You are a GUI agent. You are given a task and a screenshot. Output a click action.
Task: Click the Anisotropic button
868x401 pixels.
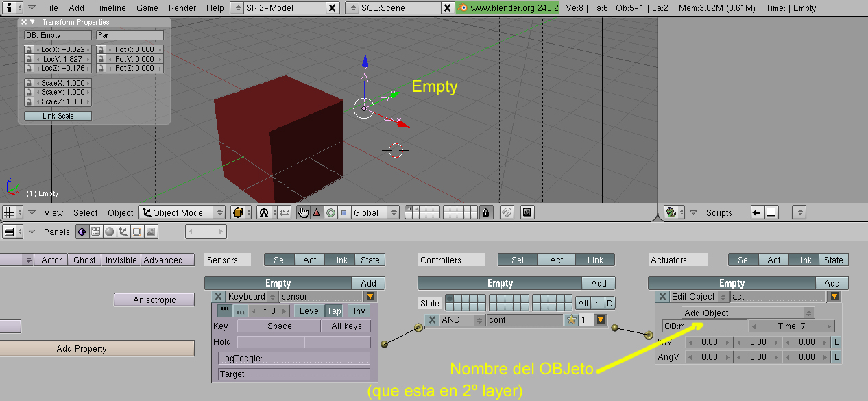[154, 300]
